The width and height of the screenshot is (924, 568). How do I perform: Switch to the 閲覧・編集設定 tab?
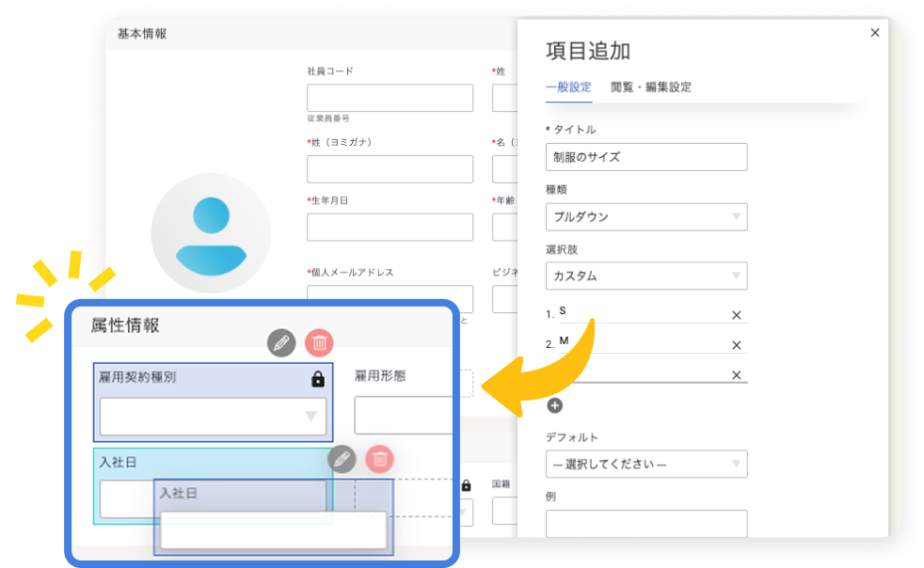(651, 87)
